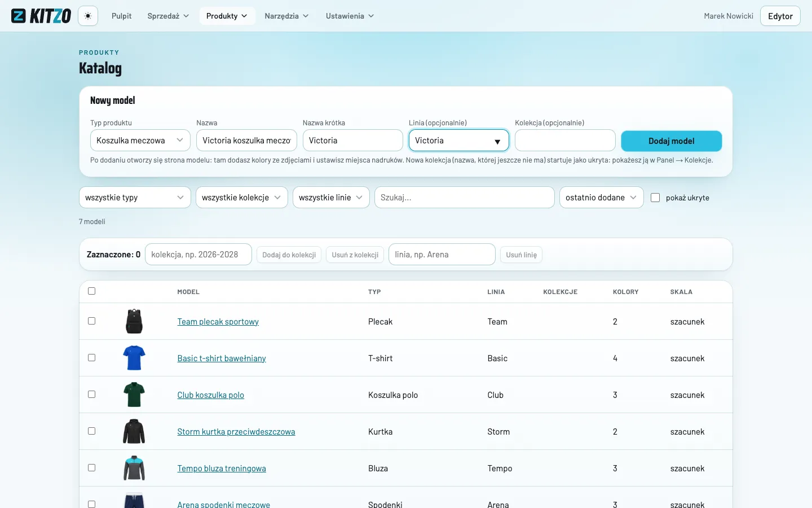812x508 pixels.
Task: Focus the bulk kolekcja, np. 2026-2028 field
Action: pos(198,255)
